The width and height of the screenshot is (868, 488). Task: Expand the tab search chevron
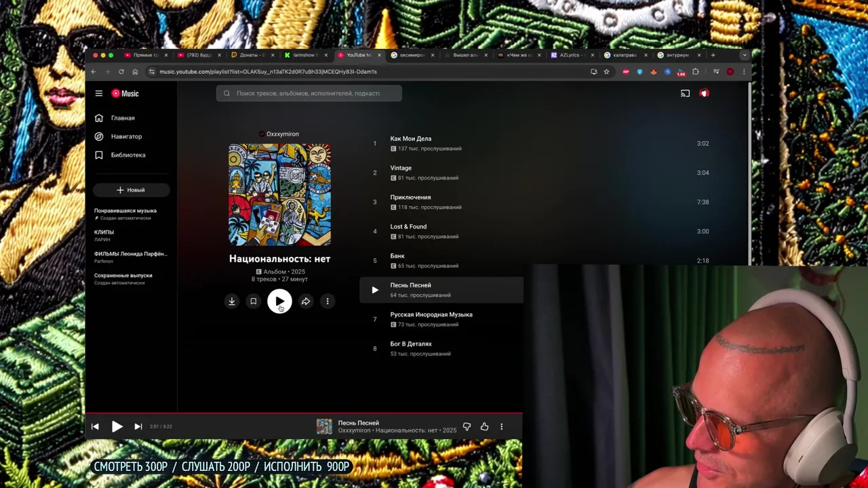745,55
